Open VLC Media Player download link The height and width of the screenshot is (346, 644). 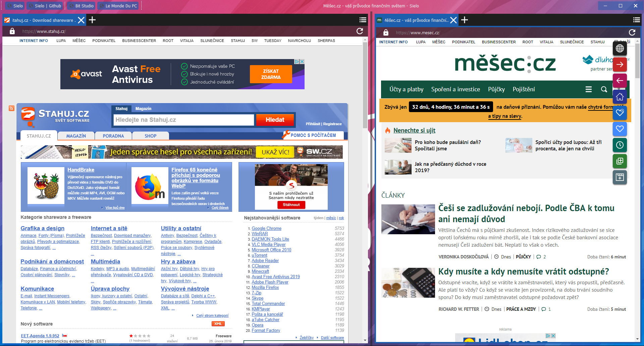269,245
